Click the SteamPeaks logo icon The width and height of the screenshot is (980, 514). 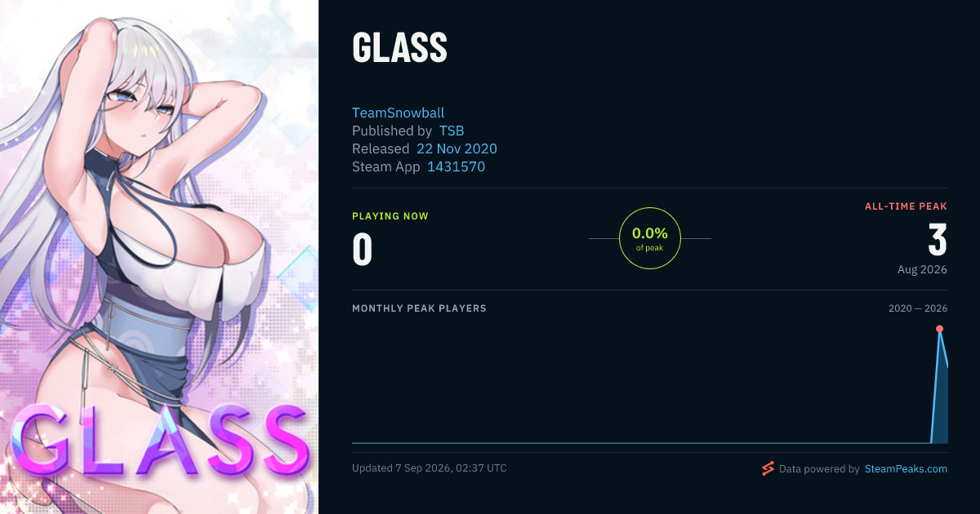coord(768,468)
